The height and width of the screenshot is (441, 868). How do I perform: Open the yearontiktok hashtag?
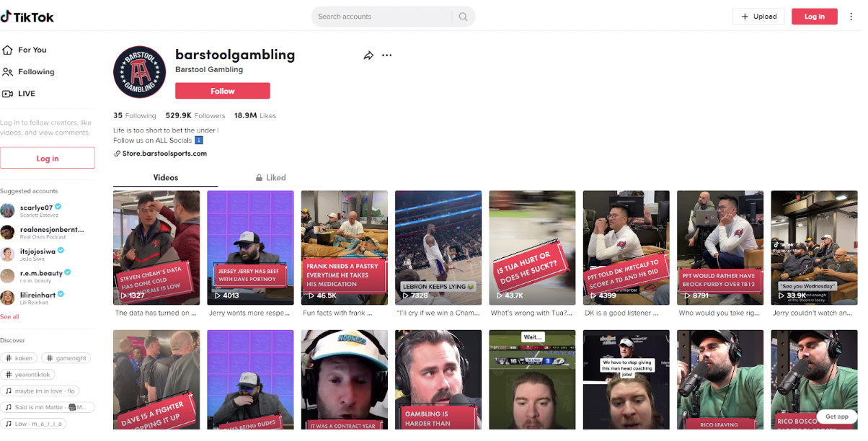[x=27, y=375]
